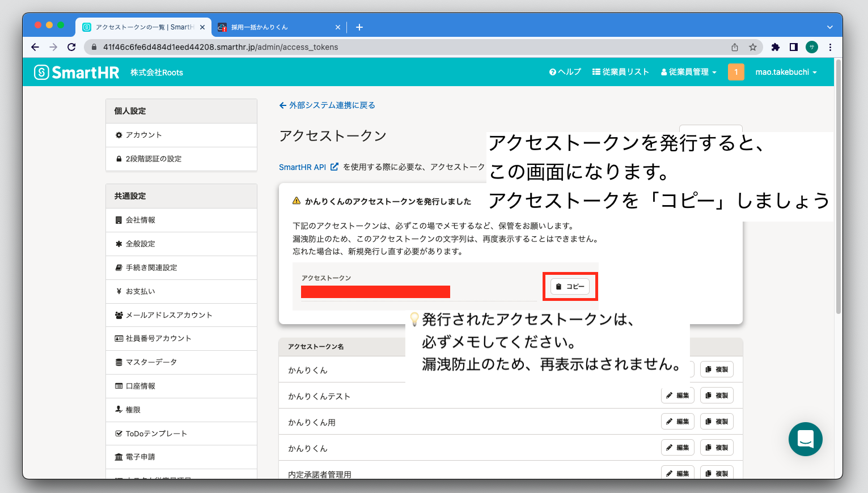
Task: Open the green browser profile avatar
Action: click(812, 47)
